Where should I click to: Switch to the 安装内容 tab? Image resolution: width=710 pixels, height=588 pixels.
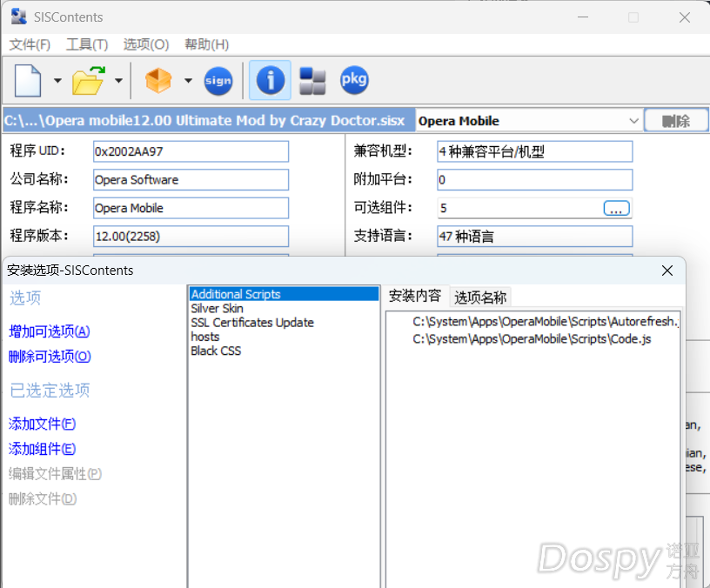(x=415, y=296)
